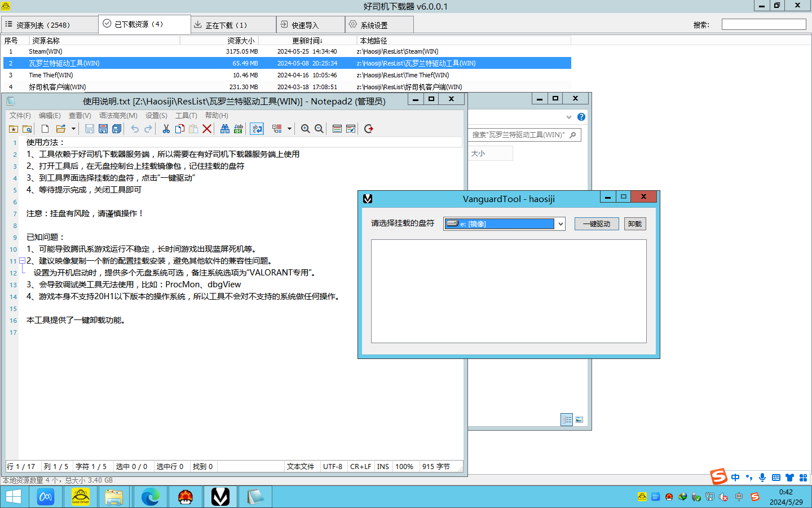Click the Save icon in Notepad2 toolbar
The height and width of the screenshot is (508, 812).
click(x=89, y=129)
